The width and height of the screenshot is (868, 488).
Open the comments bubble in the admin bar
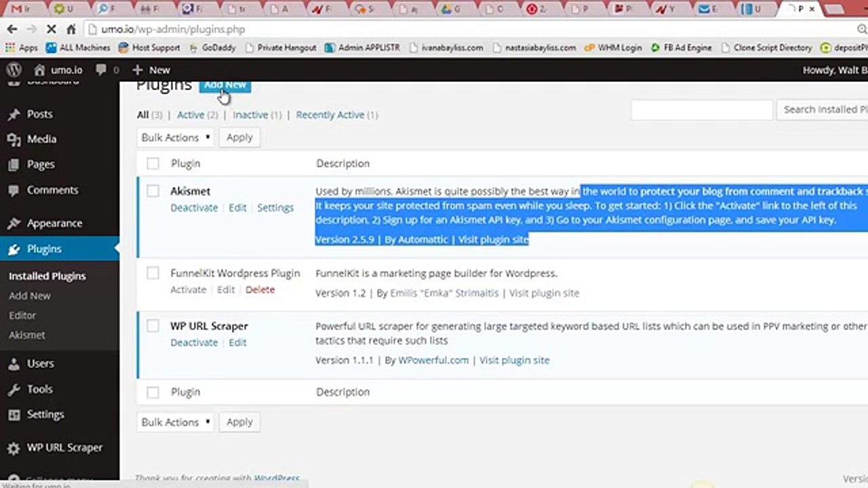click(x=107, y=70)
